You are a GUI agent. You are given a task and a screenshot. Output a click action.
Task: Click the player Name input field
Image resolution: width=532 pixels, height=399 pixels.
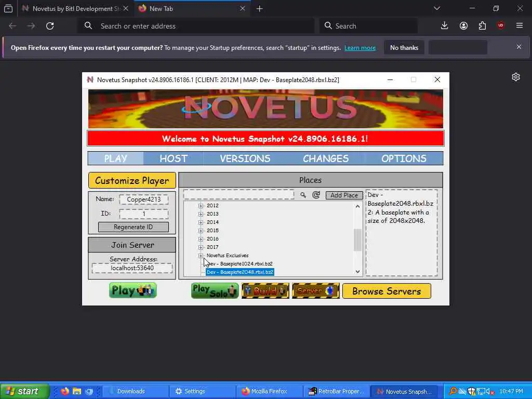pyautogui.click(x=144, y=199)
